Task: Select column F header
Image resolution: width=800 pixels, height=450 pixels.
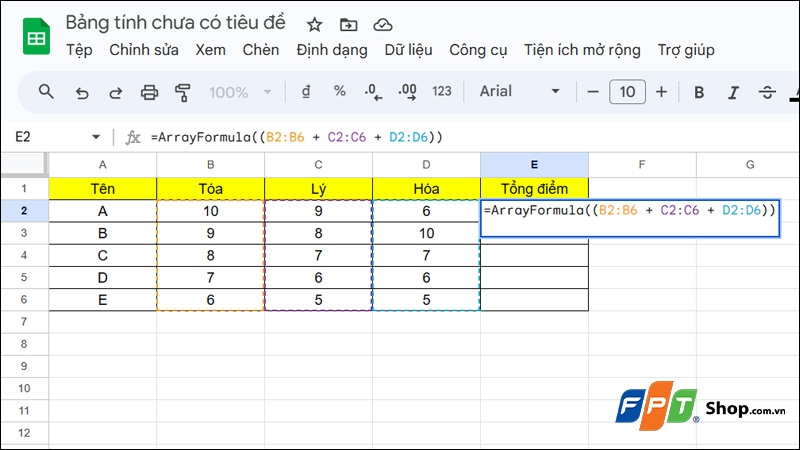Action: [642, 165]
